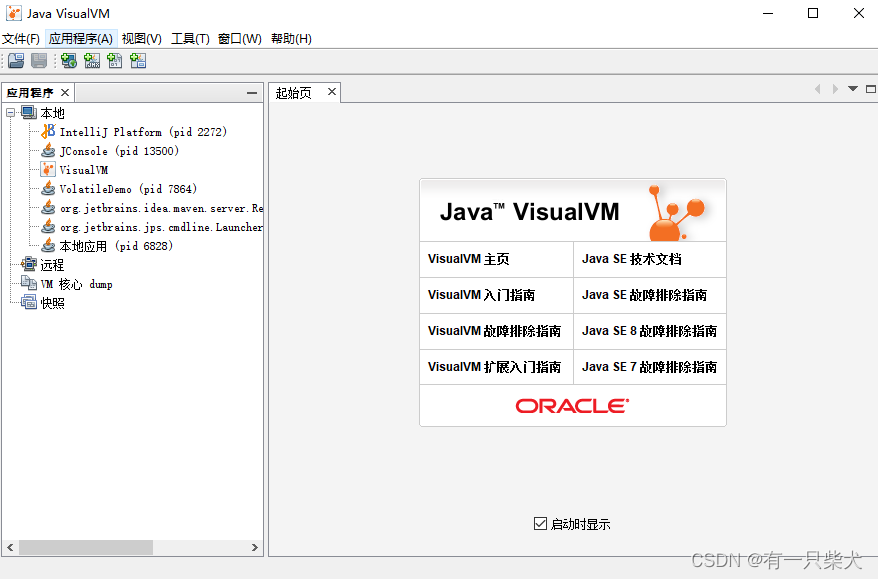This screenshot has width=878, height=579.
Task: Click the 本地 computer icon
Action: [x=29, y=113]
